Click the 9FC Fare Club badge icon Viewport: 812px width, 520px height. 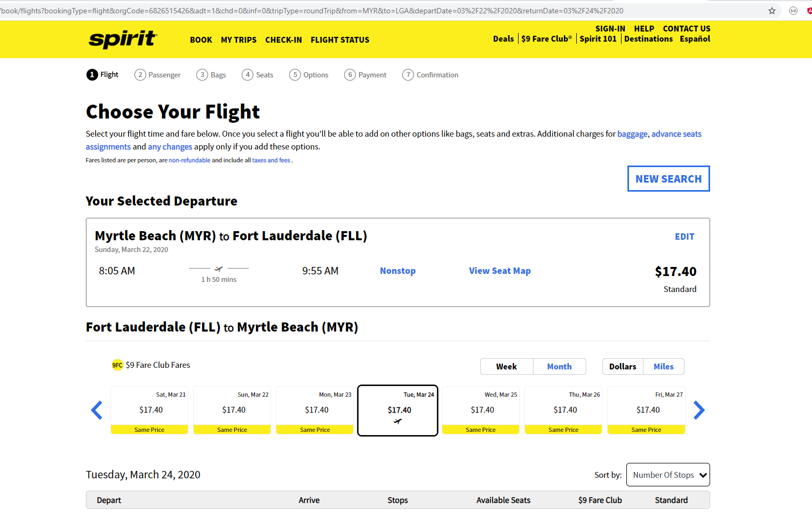pyautogui.click(x=117, y=365)
